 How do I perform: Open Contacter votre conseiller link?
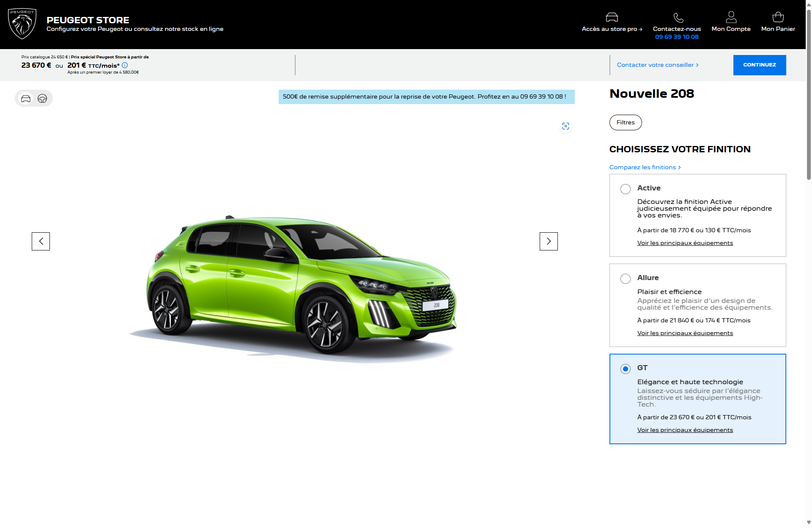click(657, 65)
